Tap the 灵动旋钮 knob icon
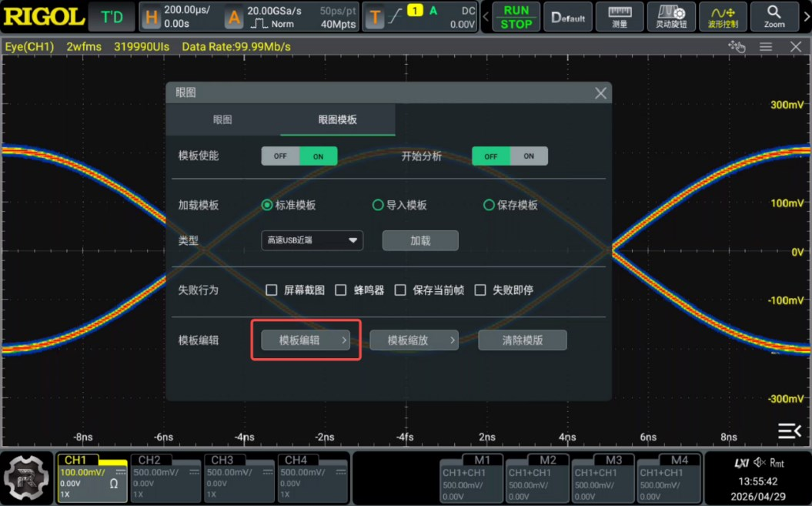812x506 pixels. pos(671,17)
